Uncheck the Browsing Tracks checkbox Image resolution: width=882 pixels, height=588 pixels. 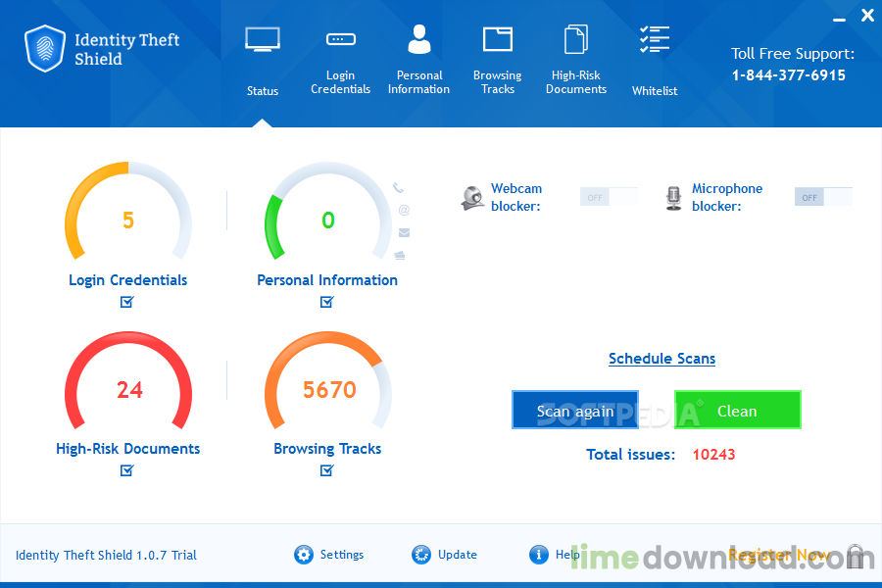point(326,470)
